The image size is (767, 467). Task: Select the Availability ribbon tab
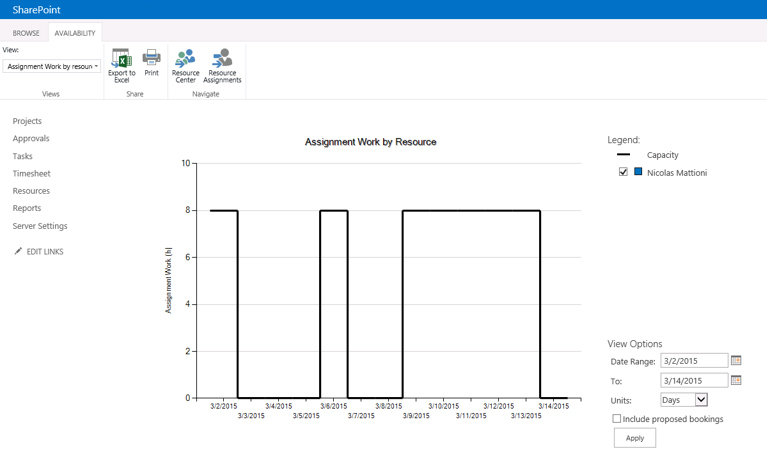[x=75, y=33]
